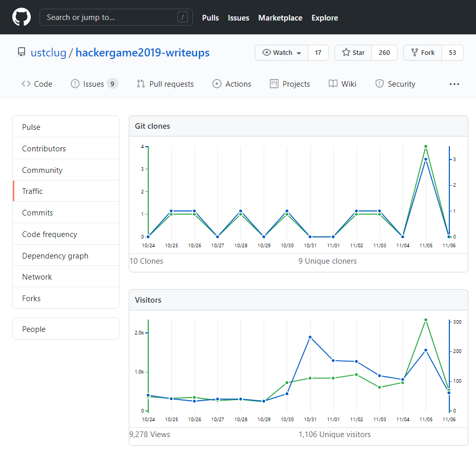Viewport: 476px width, 454px height.
Task: Click the Code brackets icon
Action: point(26,84)
